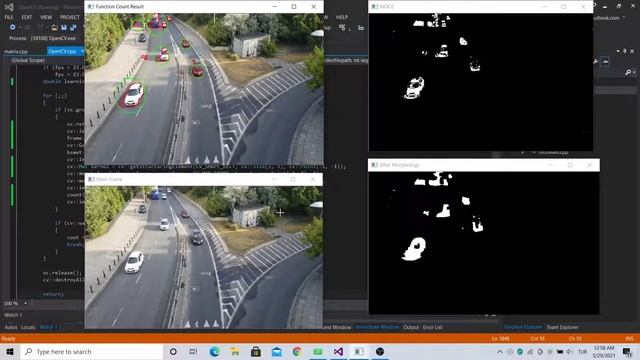Select the Output tab
640x360 pixels.
click(x=411, y=327)
